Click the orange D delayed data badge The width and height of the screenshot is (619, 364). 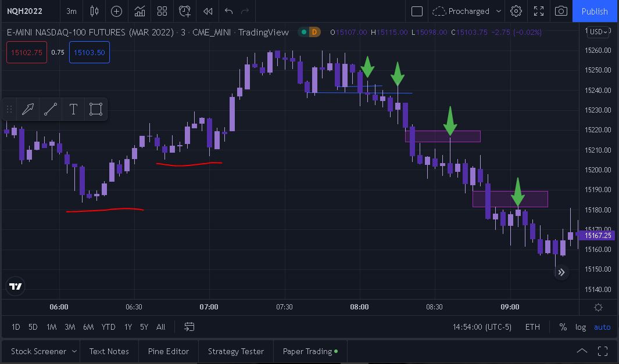[x=314, y=32]
